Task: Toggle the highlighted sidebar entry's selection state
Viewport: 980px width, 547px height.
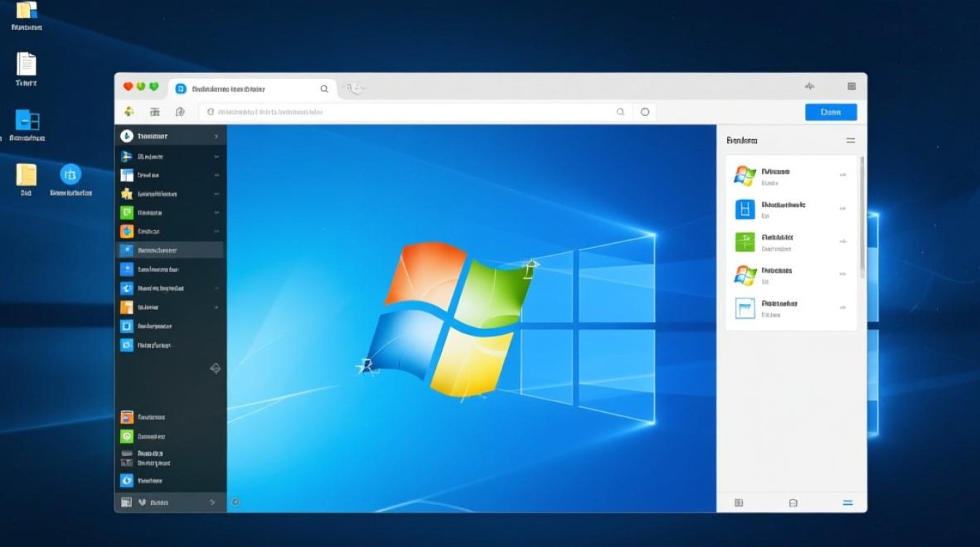Action: (x=169, y=250)
